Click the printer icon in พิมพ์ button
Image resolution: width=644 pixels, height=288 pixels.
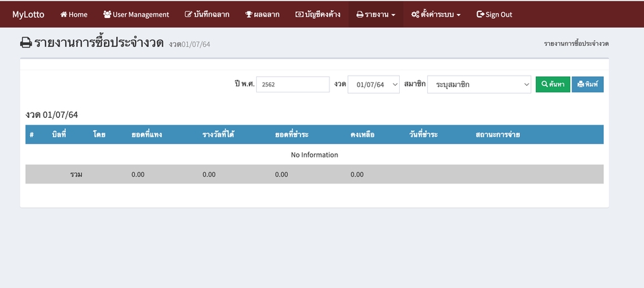pyautogui.click(x=581, y=84)
